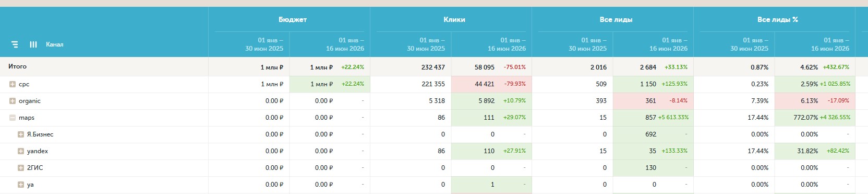Collapse the maps channel row

[x=13, y=118]
